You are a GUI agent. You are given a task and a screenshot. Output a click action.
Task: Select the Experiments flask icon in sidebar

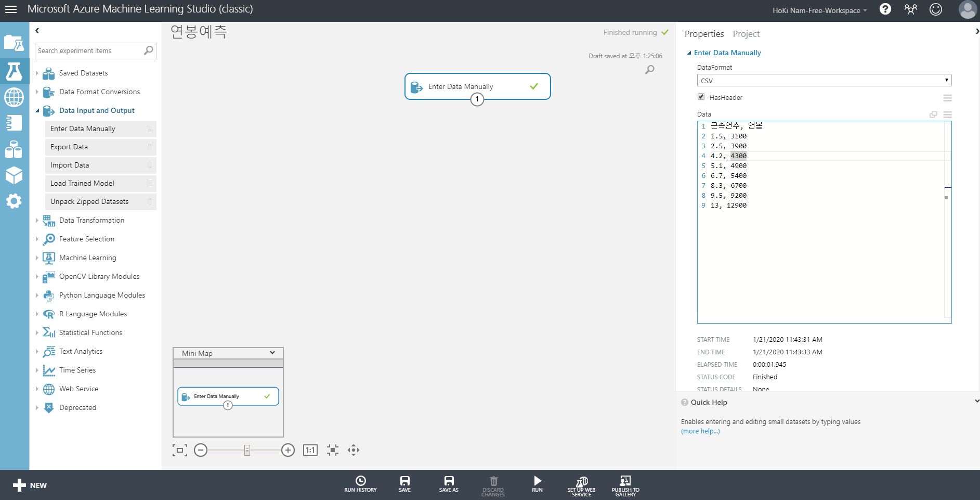pyautogui.click(x=15, y=71)
